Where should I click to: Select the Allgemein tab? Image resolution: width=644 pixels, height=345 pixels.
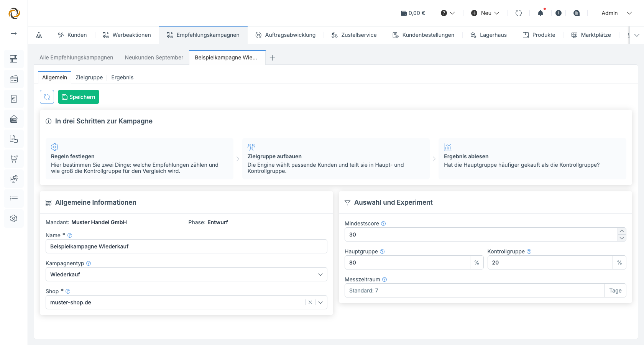pyautogui.click(x=54, y=77)
